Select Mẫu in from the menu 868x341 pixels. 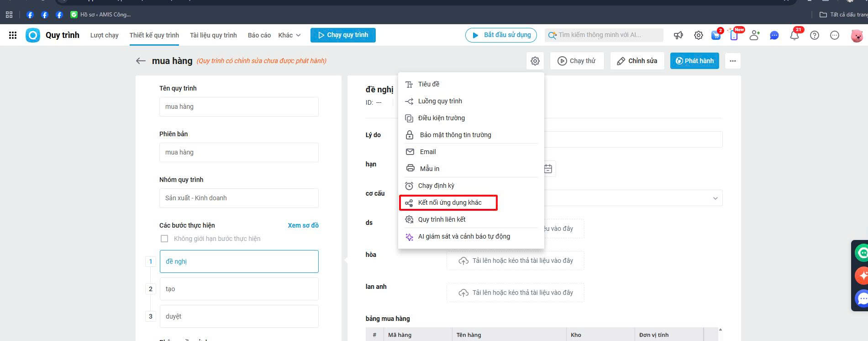click(471, 169)
